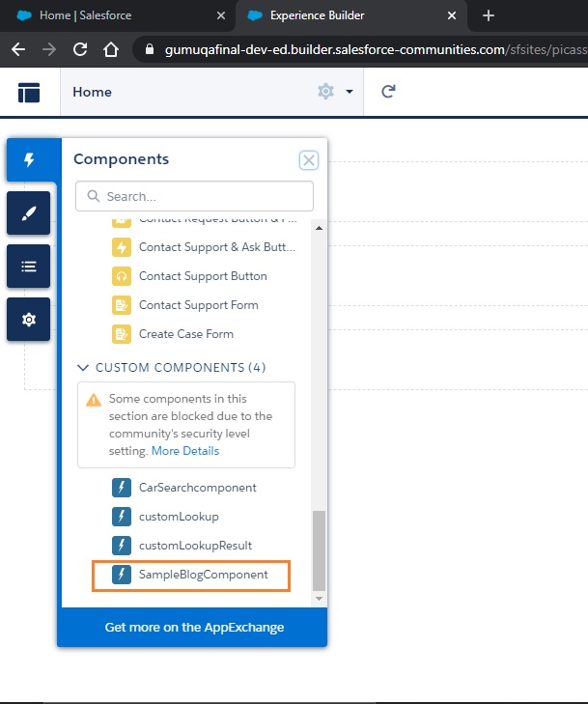Open the Page Structure list sidebar panel
The height and width of the screenshot is (704, 588).
coord(28,267)
